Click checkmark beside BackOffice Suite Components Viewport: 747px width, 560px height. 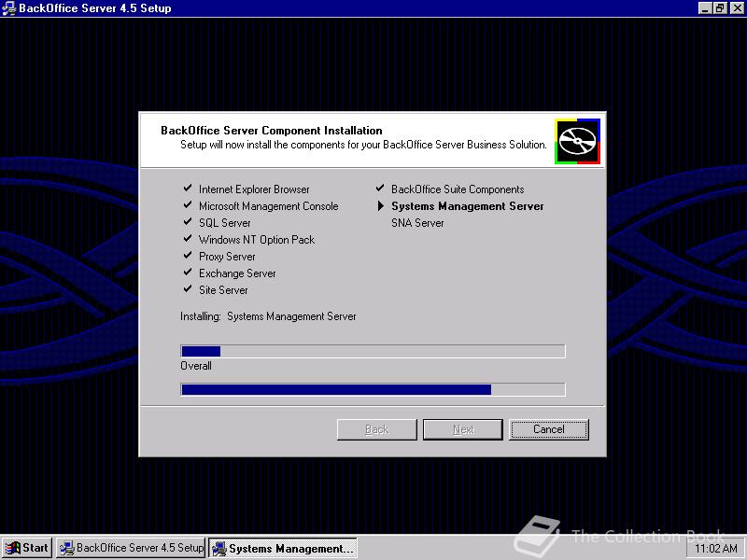point(380,189)
